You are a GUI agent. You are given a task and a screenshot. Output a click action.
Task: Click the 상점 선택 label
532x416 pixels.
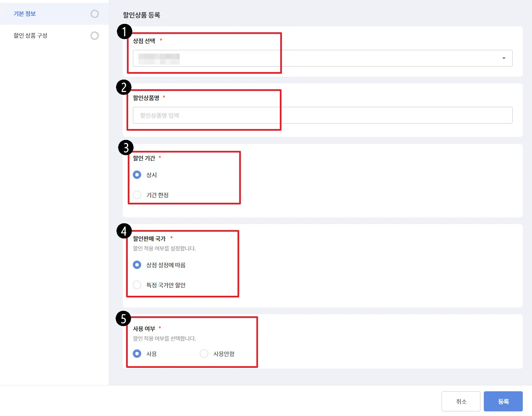tap(144, 41)
